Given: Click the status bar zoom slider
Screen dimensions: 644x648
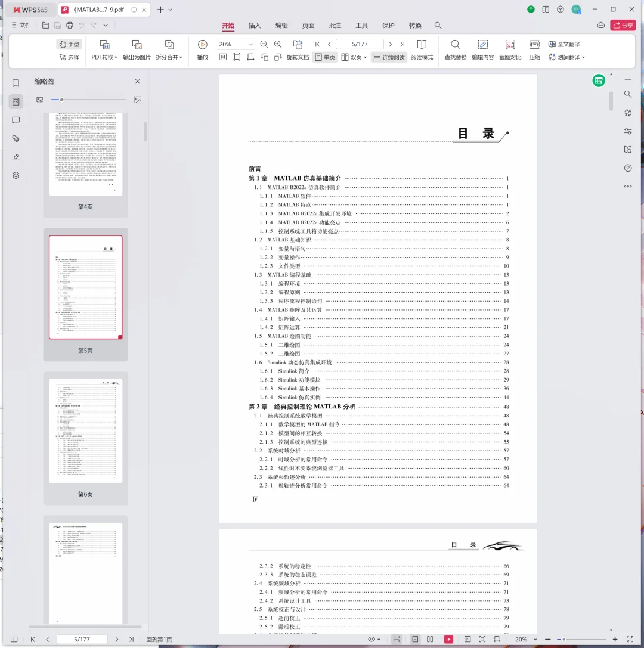Looking at the screenshot, I should [x=581, y=639].
